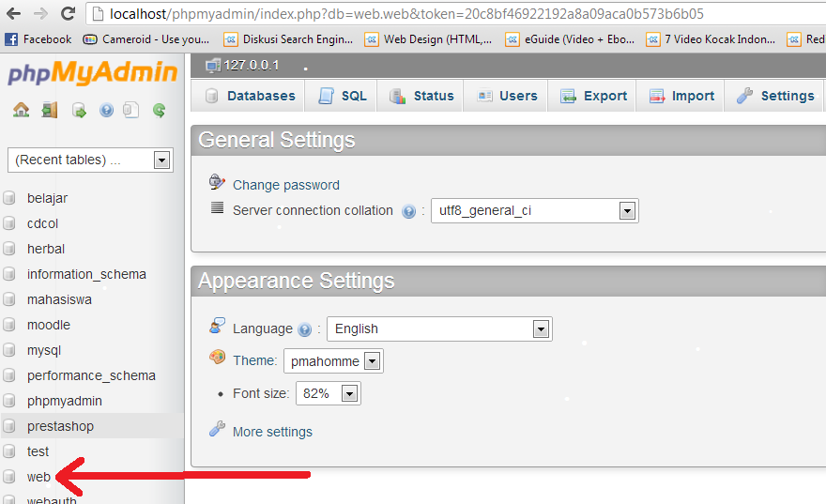Open the query window database icon

coord(79,110)
